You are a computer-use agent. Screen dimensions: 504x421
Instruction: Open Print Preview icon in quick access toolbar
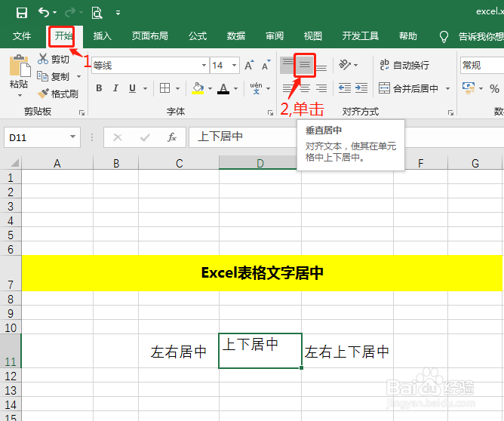coord(97,13)
